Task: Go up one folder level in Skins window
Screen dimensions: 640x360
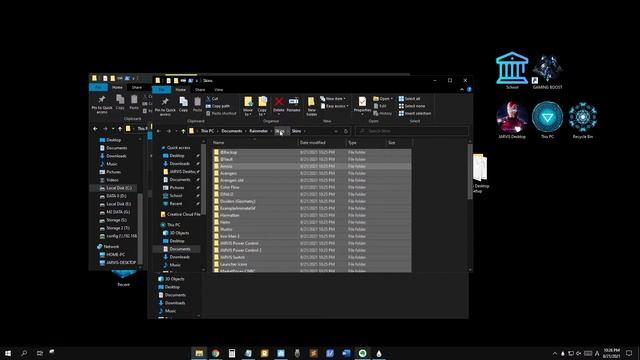Action: 183,131
